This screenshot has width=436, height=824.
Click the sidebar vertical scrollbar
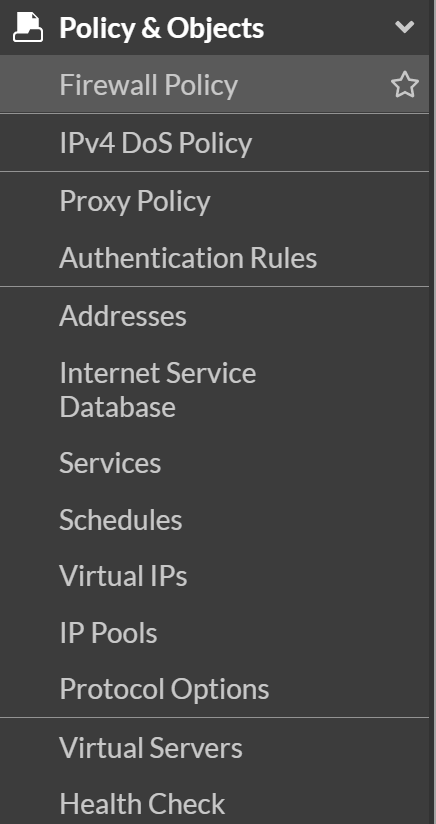pyautogui.click(x=432, y=412)
